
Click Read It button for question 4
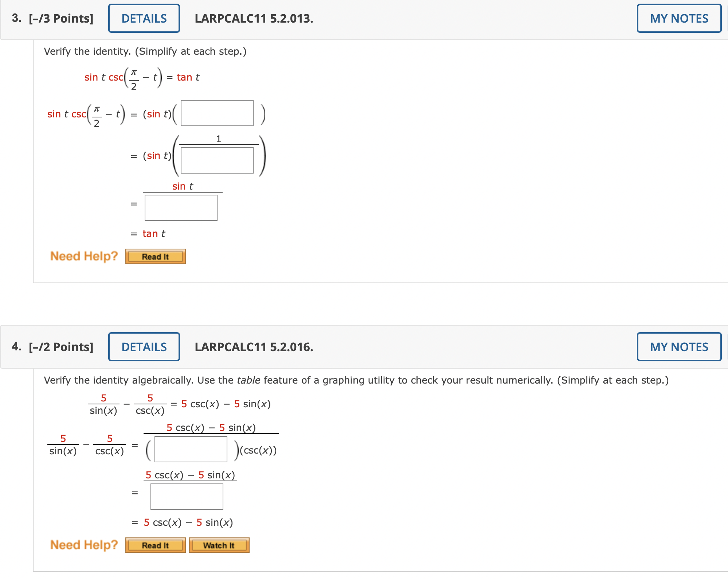155,545
